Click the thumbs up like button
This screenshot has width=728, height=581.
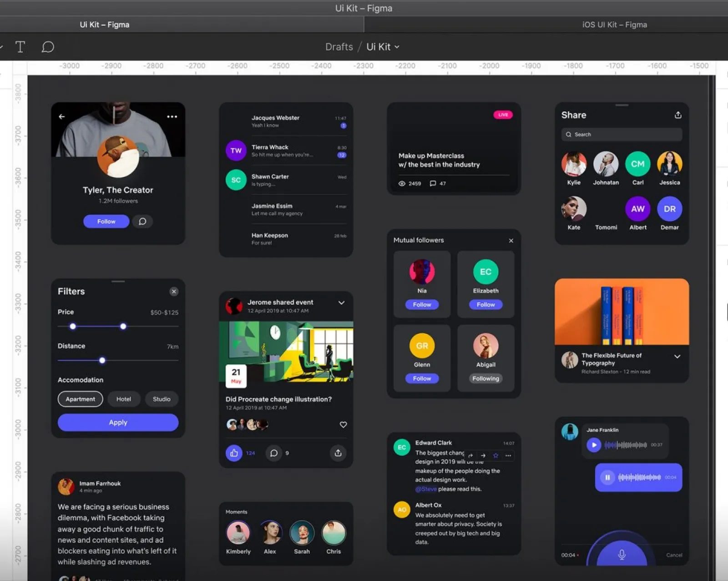pos(234,453)
